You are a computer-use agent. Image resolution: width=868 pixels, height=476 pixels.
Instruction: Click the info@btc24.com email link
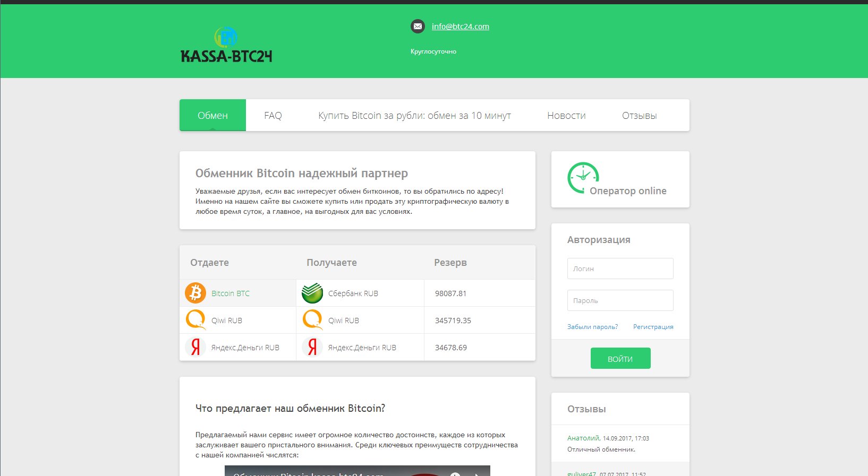(461, 27)
